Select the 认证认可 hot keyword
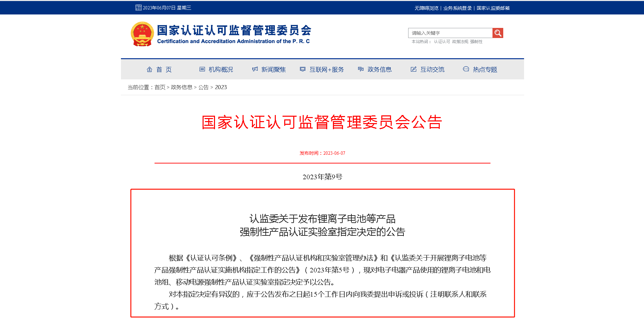The image size is (644, 333). (x=442, y=42)
